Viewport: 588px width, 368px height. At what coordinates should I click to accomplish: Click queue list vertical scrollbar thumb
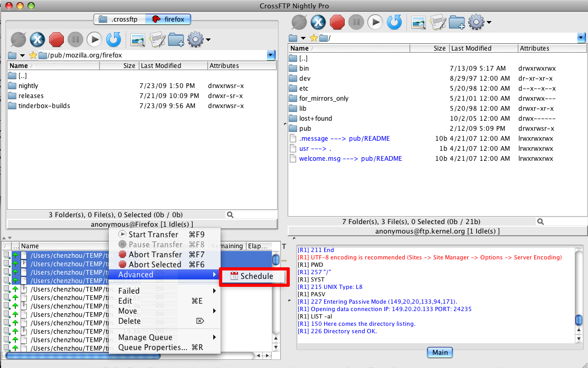pos(276,260)
